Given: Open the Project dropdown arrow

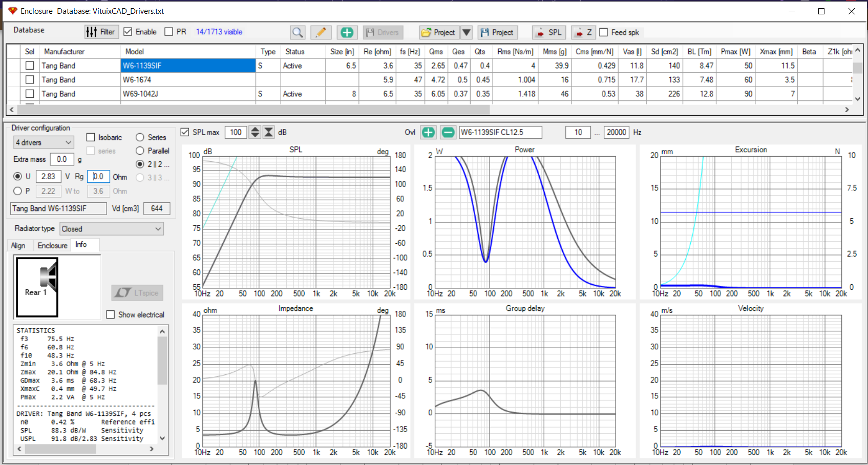Looking at the screenshot, I should coord(466,32).
